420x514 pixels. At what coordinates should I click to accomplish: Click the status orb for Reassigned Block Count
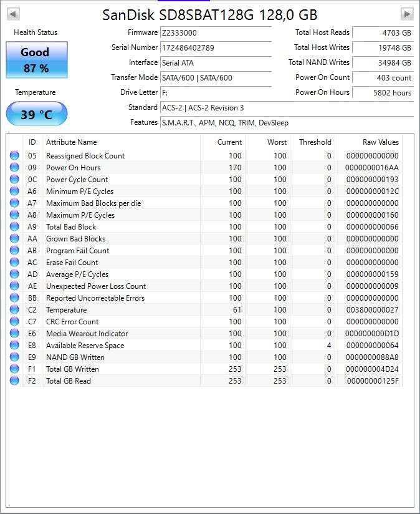(14, 155)
